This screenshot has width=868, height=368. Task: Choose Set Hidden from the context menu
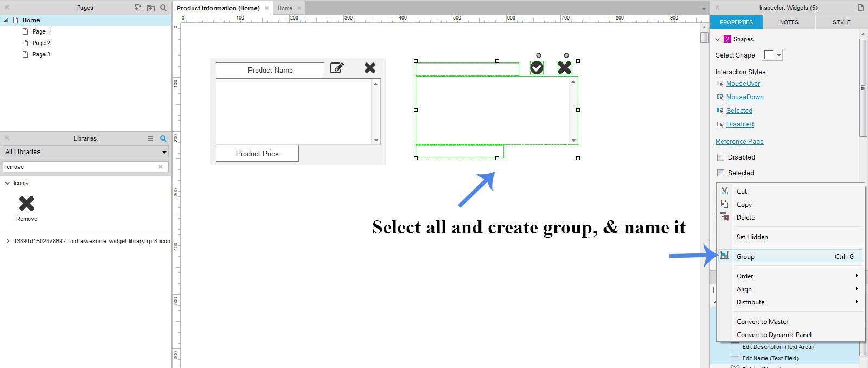pos(791,237)
